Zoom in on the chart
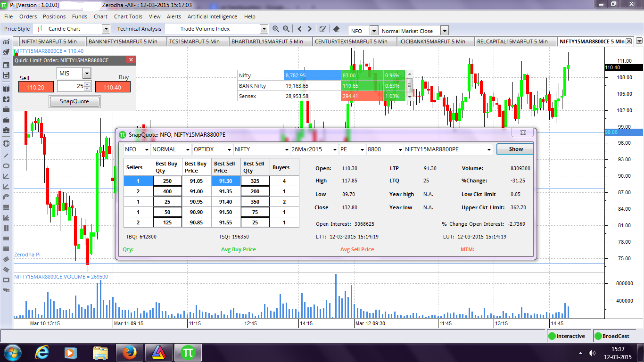Image resolution: width=644 pixels, height=362 pixels. pyautogui.click(x=276, y=29)
